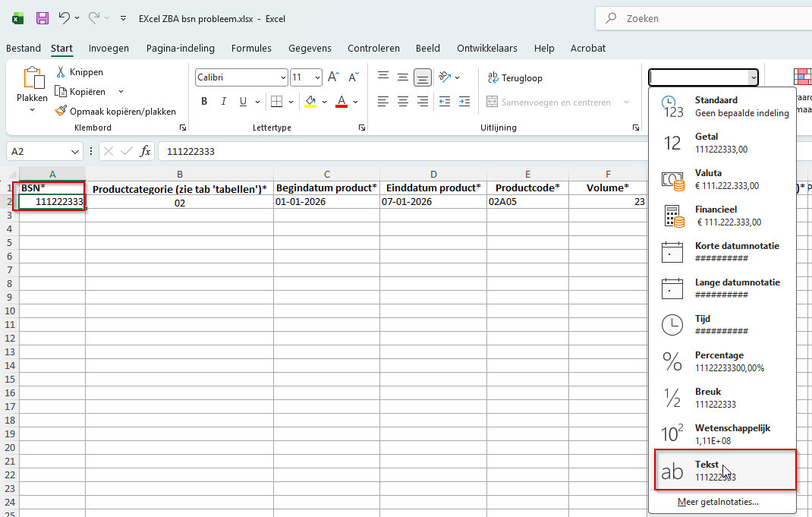
Task: Open the Gegevens ribbon tab
Action: (x=310, y=48)
